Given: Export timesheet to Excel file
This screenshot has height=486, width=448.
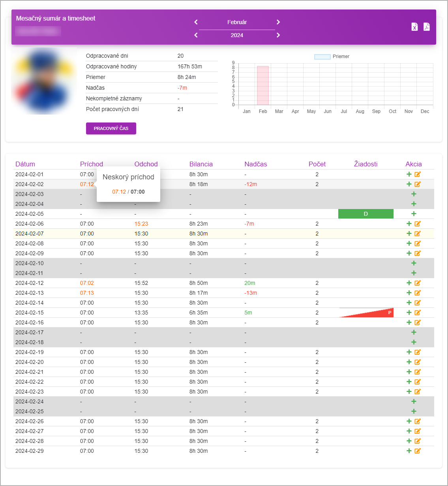Looking at the screenshot, I should click(414, 27).
